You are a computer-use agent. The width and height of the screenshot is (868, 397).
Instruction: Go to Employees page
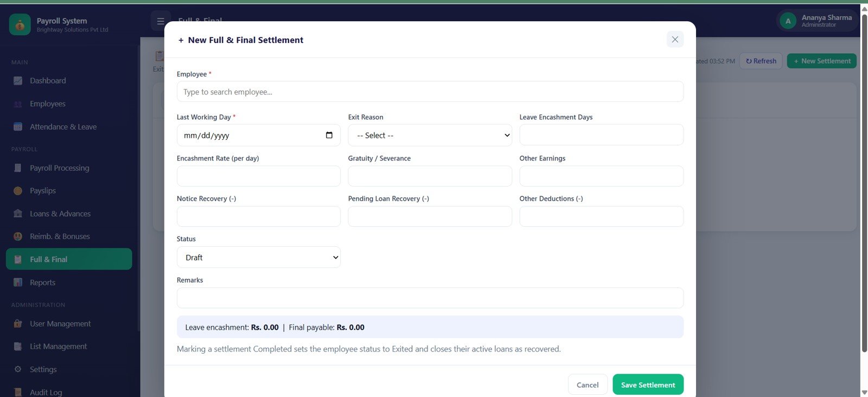(69, 104)
